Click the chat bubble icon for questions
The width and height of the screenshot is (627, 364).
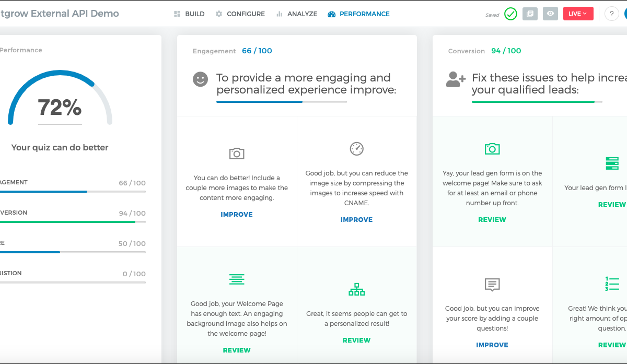click(492, 285)
